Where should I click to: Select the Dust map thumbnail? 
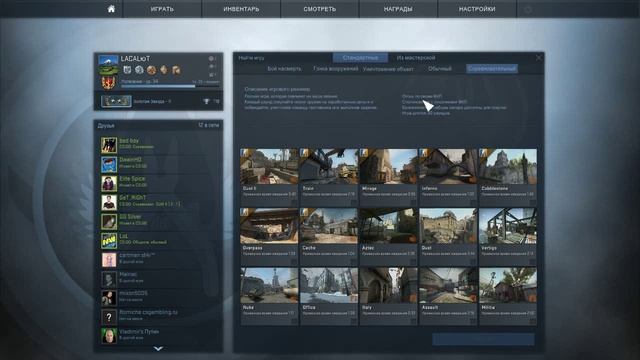tap(448, 226)
